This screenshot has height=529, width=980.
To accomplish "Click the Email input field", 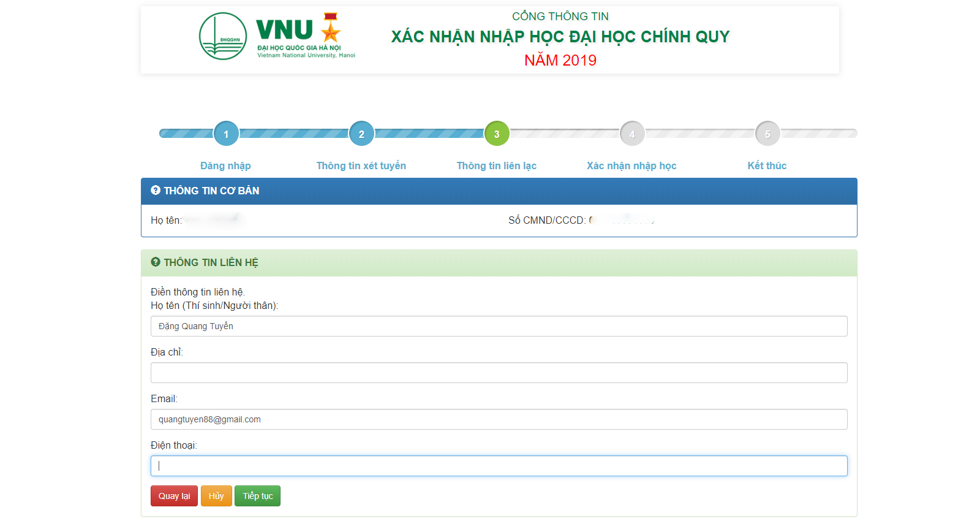I will click(x=499, y=419).
